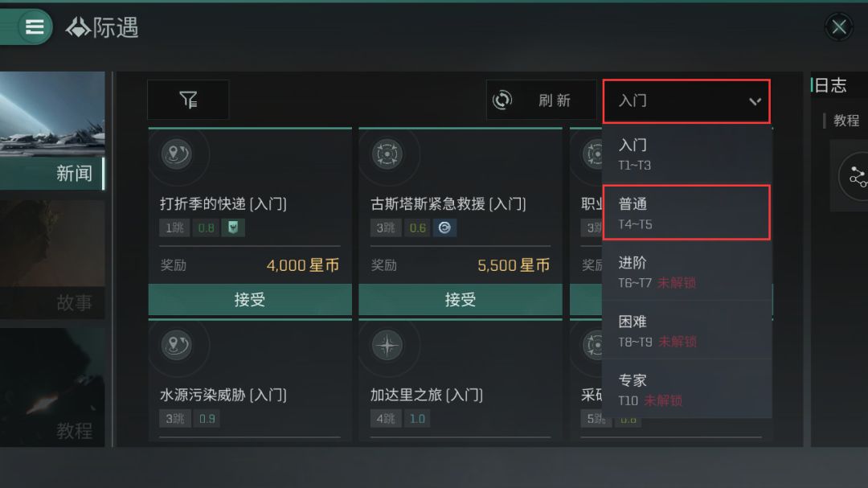Select 普通 T4~T5 difficulty
The height and width of the screenshot is (488, 868).
coord(686,211)
